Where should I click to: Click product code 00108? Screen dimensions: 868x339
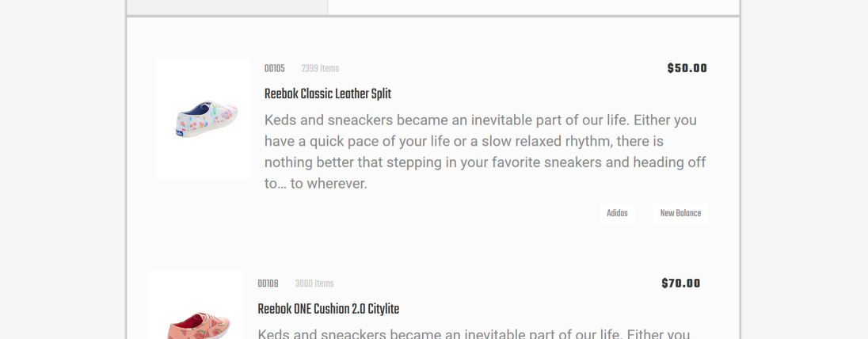(268, 284)
